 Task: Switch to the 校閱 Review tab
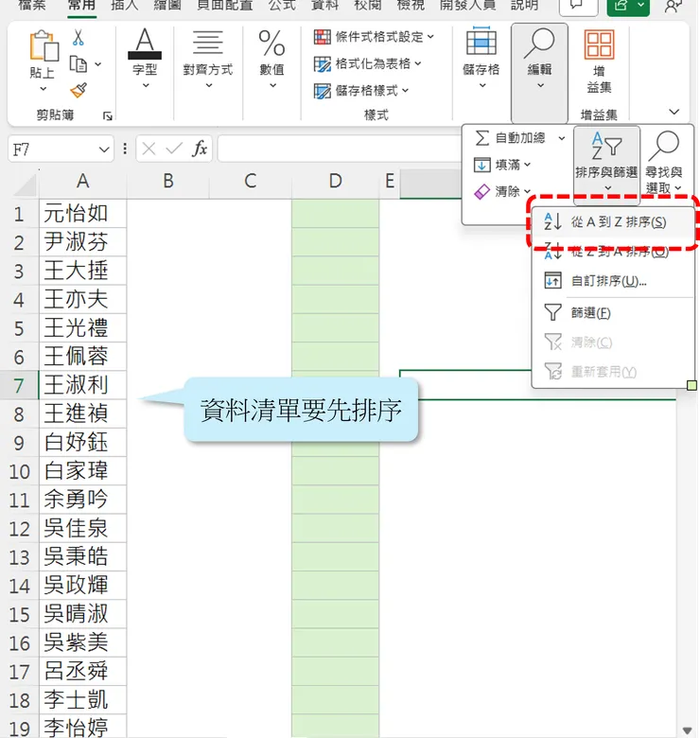point(367,6)
